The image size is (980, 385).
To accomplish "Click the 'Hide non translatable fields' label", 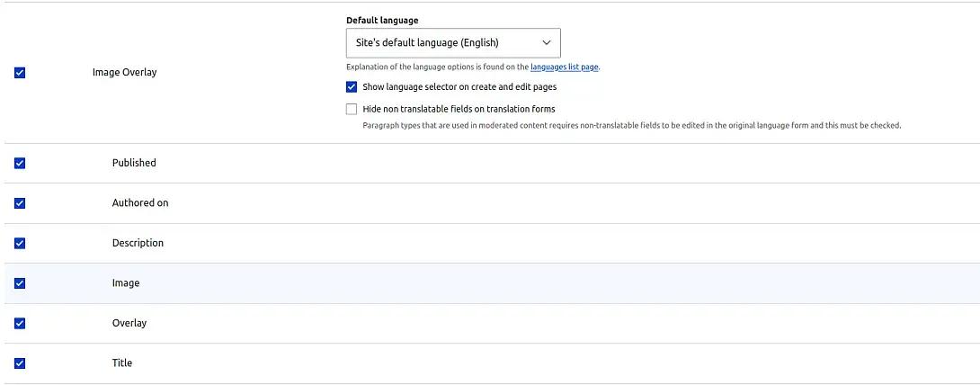I will [x=459, y=109].
